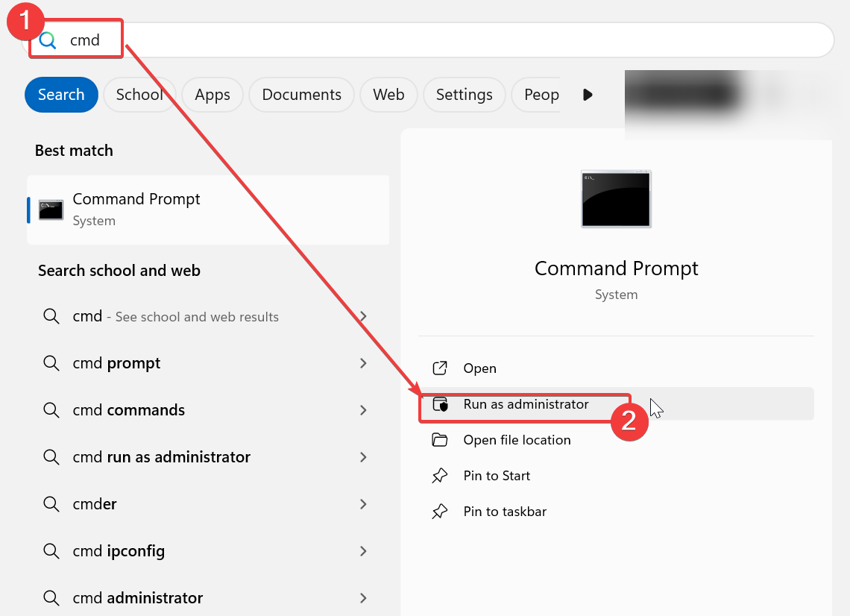Show more search filters with the right arrow
This screenshot has width=850, height=616.
pos(588,95)
